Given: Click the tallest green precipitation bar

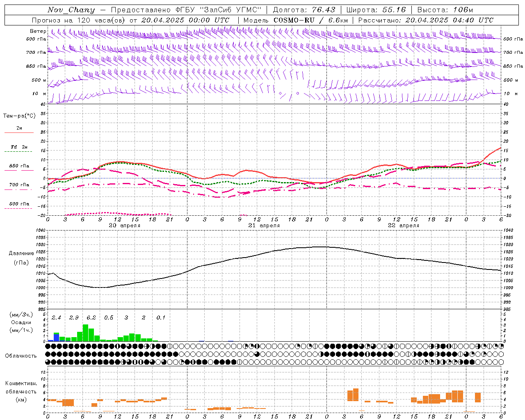Looking at the screenshot, I should (x=85, y=333).
